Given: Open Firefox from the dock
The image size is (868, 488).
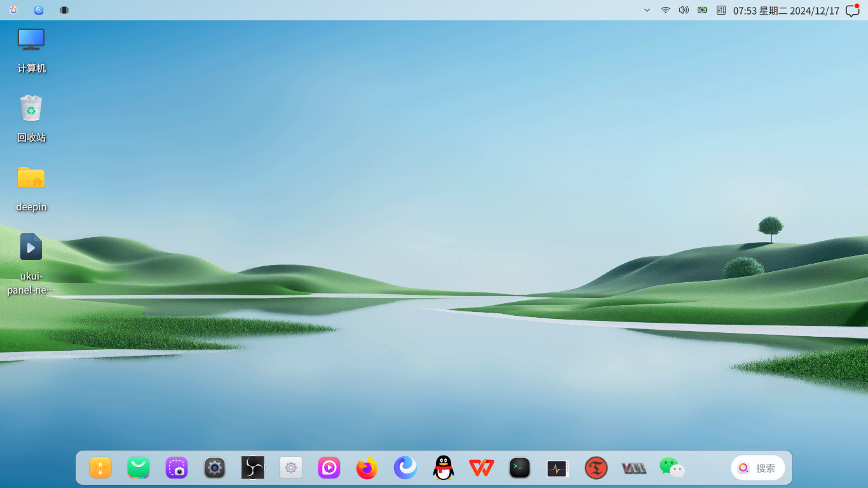Looking at the screenshot, I should pyautogui.click(x=367, y=468).
